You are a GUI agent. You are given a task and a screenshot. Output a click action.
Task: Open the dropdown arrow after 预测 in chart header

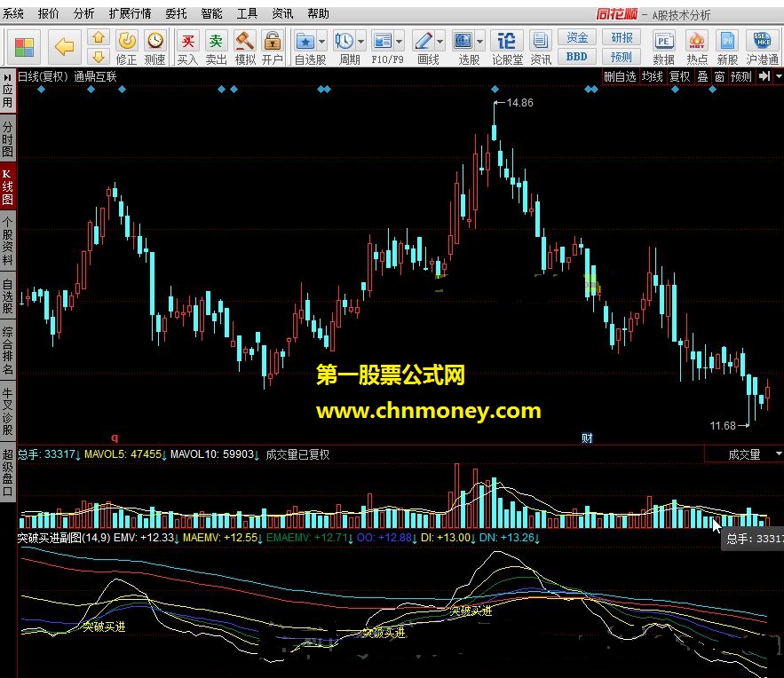(x=779, y=76)
